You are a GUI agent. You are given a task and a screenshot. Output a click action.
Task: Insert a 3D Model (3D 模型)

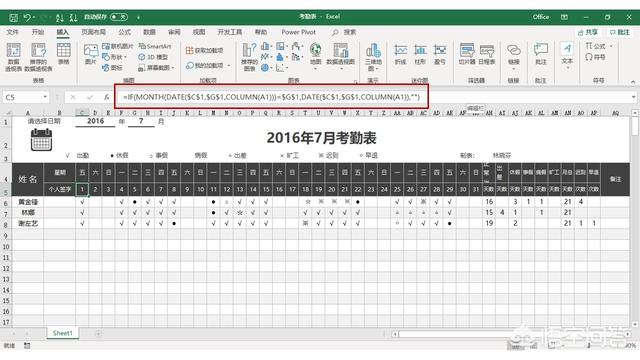(153, 57)
